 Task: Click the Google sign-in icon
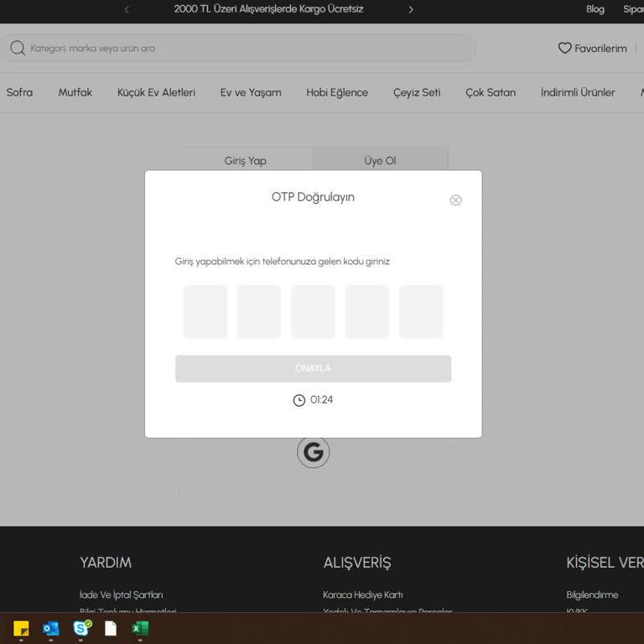[313, 452]
